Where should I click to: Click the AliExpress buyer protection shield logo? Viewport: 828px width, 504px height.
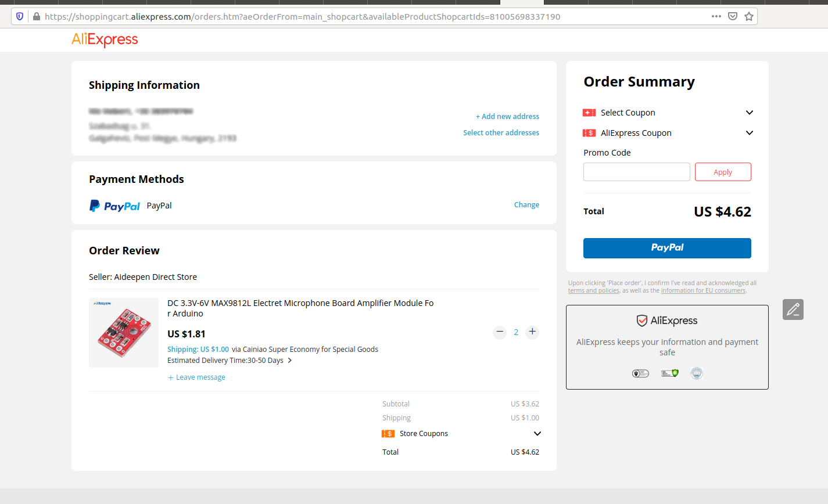(x=667, y=321)
